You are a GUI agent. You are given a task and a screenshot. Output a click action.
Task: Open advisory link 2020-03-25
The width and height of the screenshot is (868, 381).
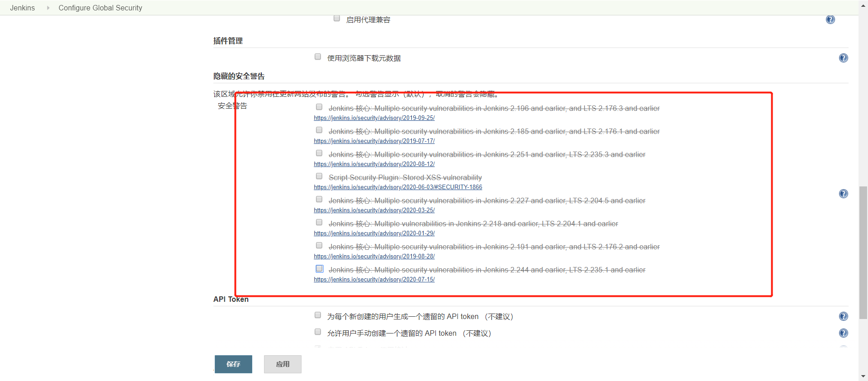click(x=374, y=210)
